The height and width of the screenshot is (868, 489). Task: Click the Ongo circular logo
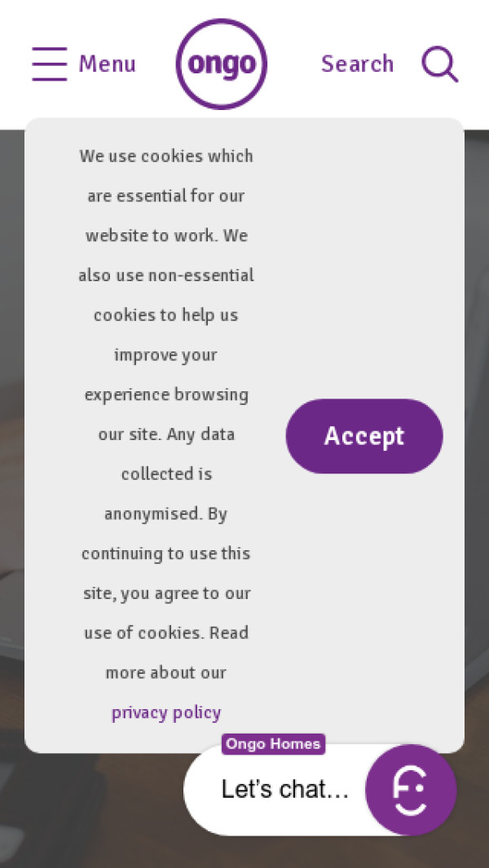221,64
